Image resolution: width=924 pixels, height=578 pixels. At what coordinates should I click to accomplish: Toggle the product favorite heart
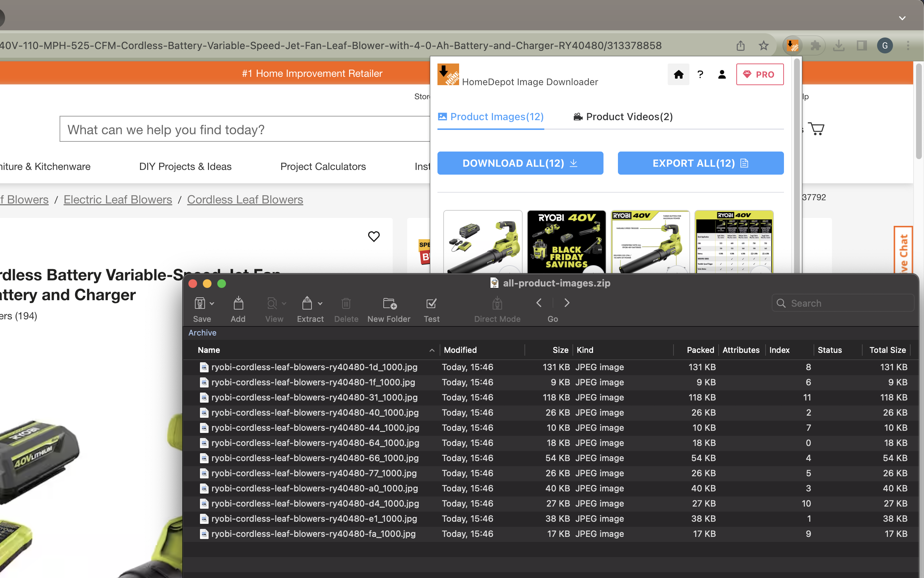374,236
